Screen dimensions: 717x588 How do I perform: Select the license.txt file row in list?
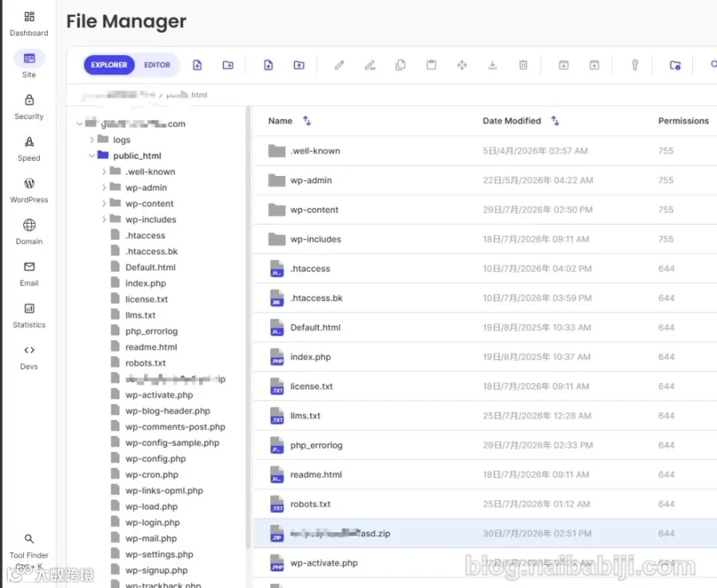coord(485,386)
